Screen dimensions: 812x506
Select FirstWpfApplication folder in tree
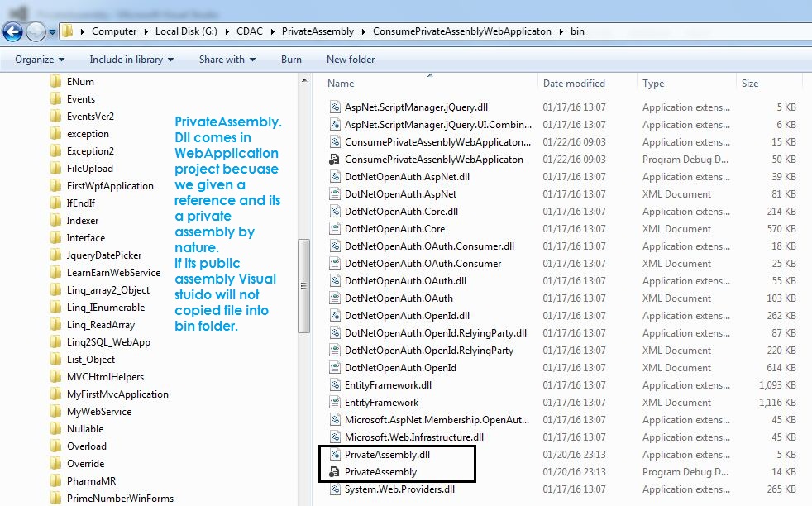(110, 186)
